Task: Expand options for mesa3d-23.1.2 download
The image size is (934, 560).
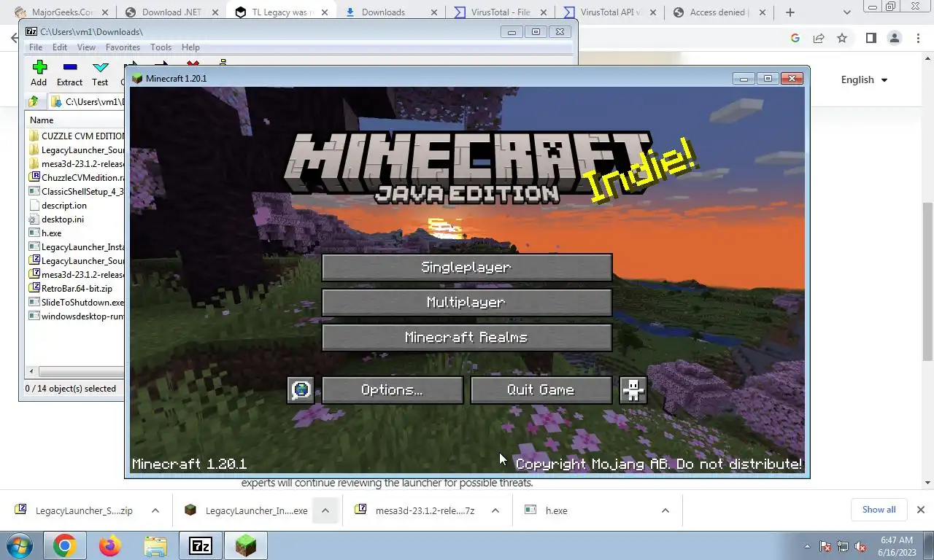Action: [495, 510]
